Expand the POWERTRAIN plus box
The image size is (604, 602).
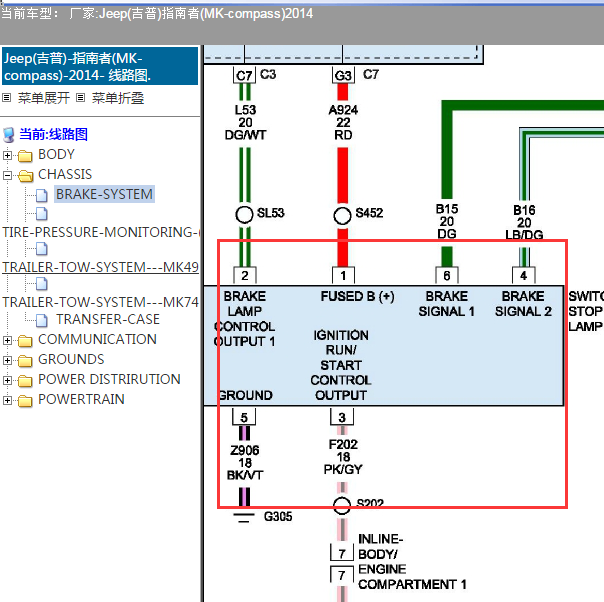click(x=8, y=400)
